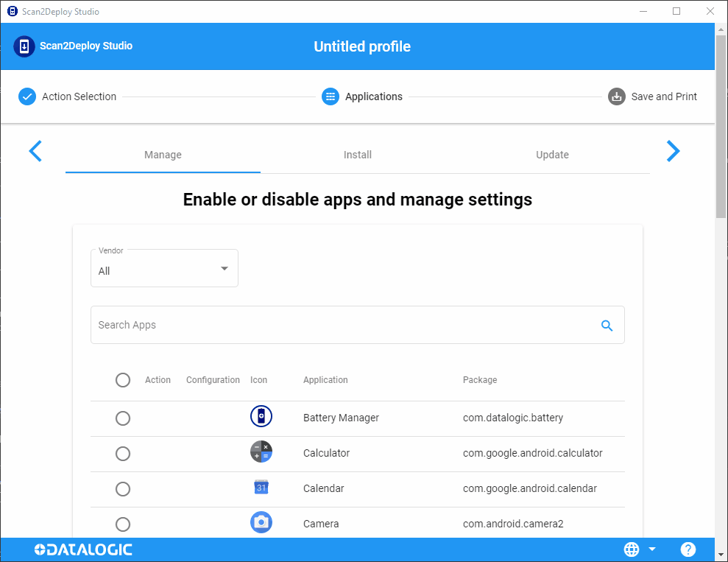Click the scrollbar down arrow

[x=721, y=555]
